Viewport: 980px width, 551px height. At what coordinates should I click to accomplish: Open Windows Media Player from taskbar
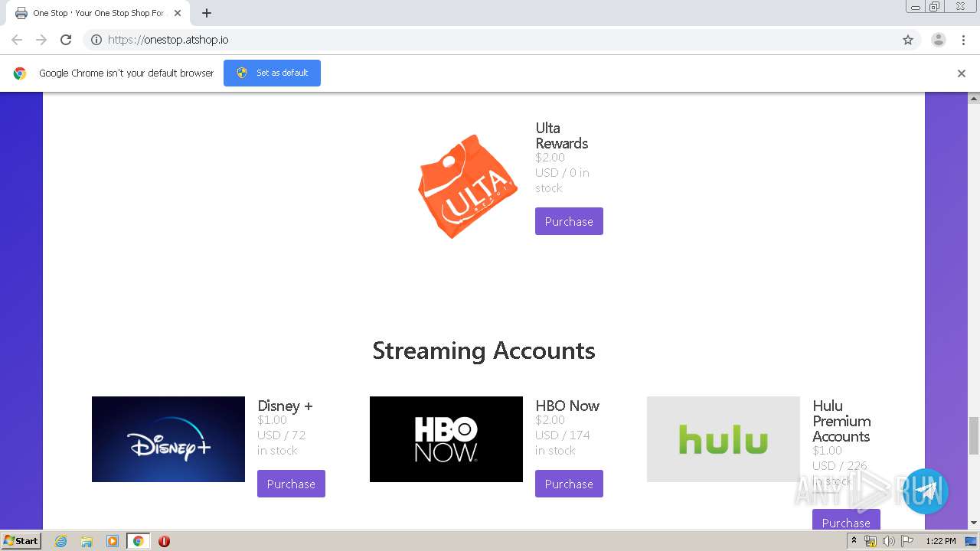click(x=113, y=541)
